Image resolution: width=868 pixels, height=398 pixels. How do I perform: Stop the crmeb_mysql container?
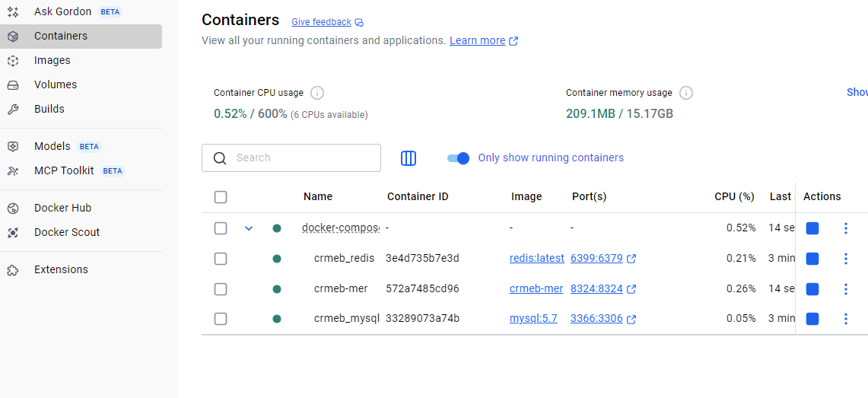pos(812,319)
